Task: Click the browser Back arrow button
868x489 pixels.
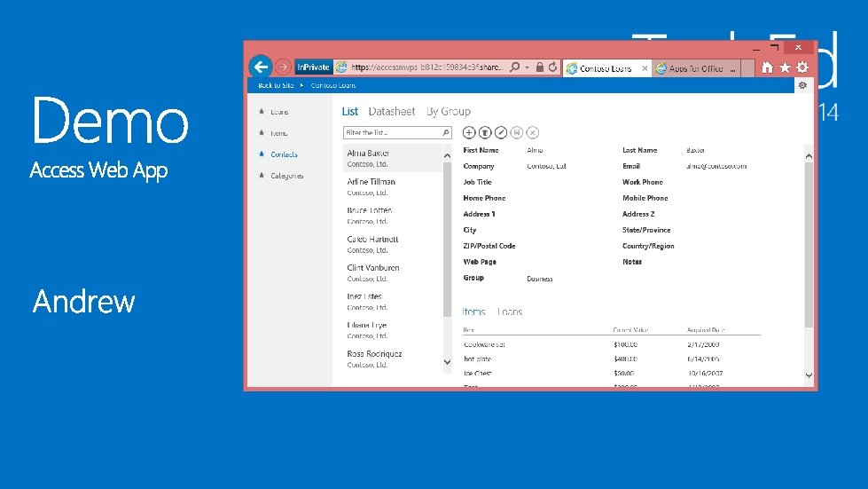Action: (260, 67)
